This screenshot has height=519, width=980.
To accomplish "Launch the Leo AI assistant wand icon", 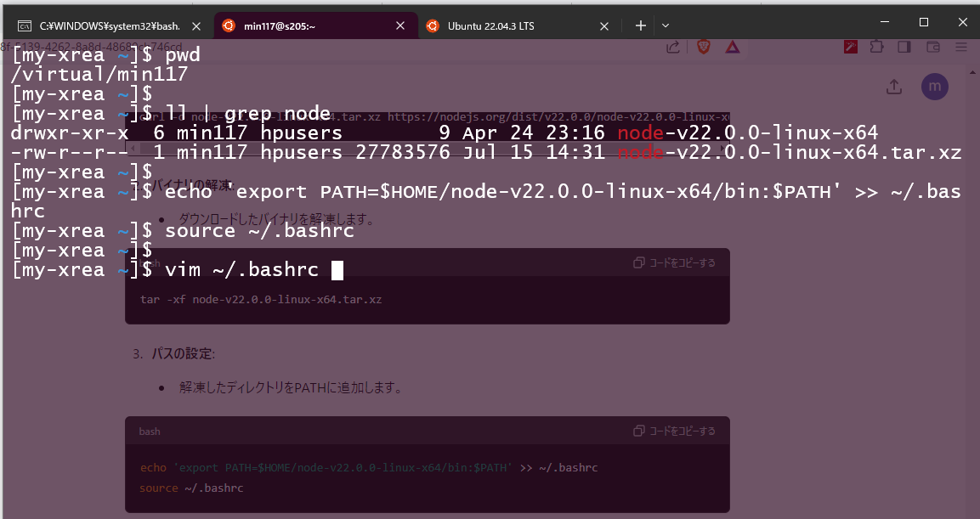I will 850,48.
